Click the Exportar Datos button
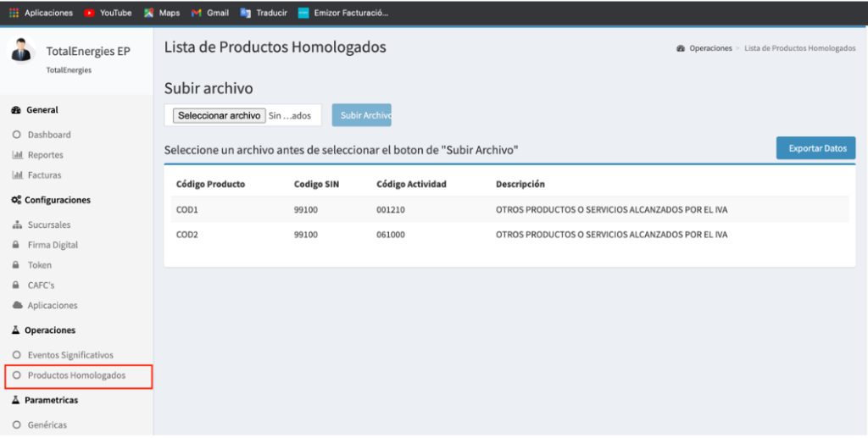This screenshot has height=438, width=868. [x=816, y=148]
